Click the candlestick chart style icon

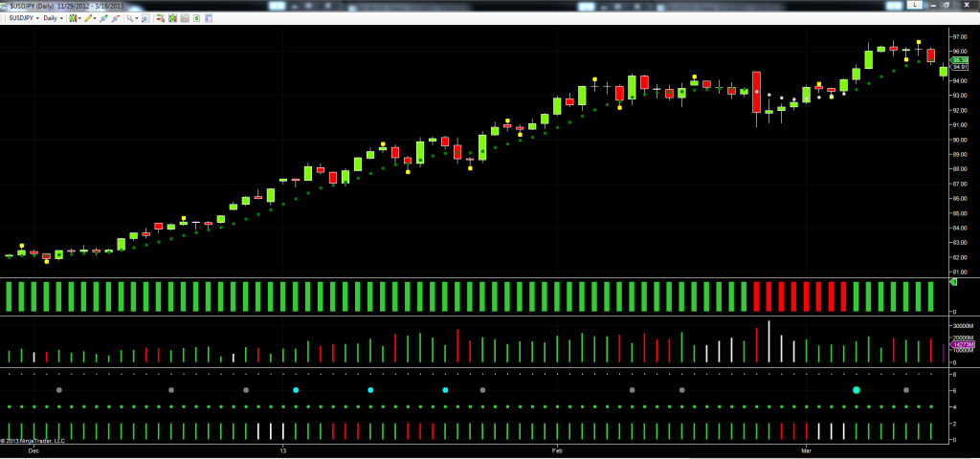point(73,18)
